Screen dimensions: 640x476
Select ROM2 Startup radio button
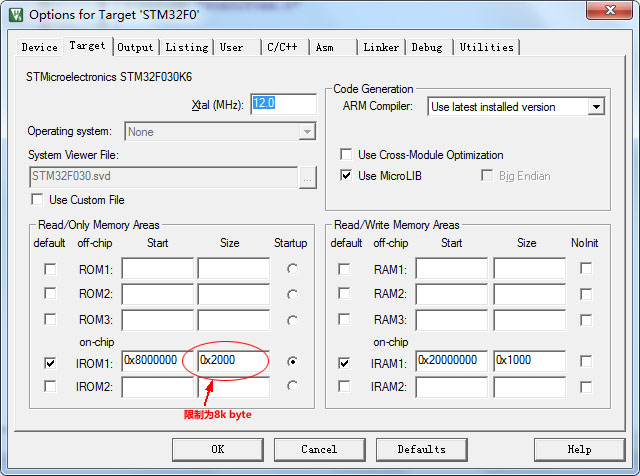[x=292, y=294]
